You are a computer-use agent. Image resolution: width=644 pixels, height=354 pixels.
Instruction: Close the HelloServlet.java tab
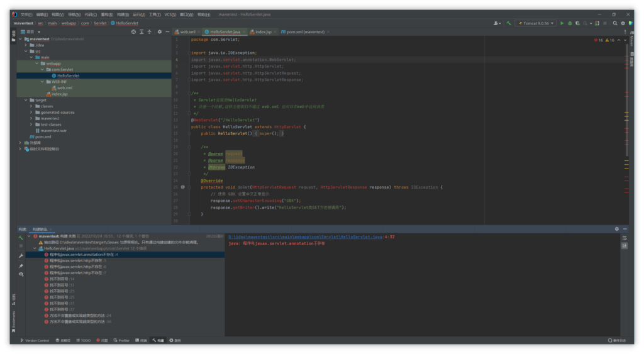coord(244,32)
